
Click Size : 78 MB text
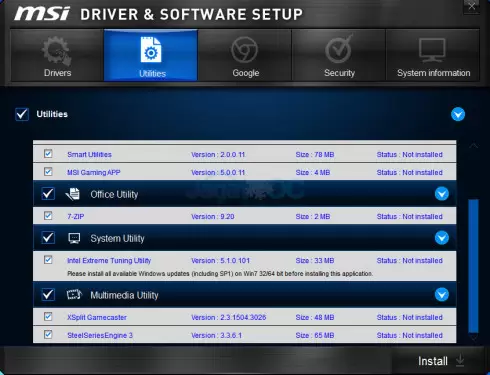pyautogui.click(x=315, y=155)
